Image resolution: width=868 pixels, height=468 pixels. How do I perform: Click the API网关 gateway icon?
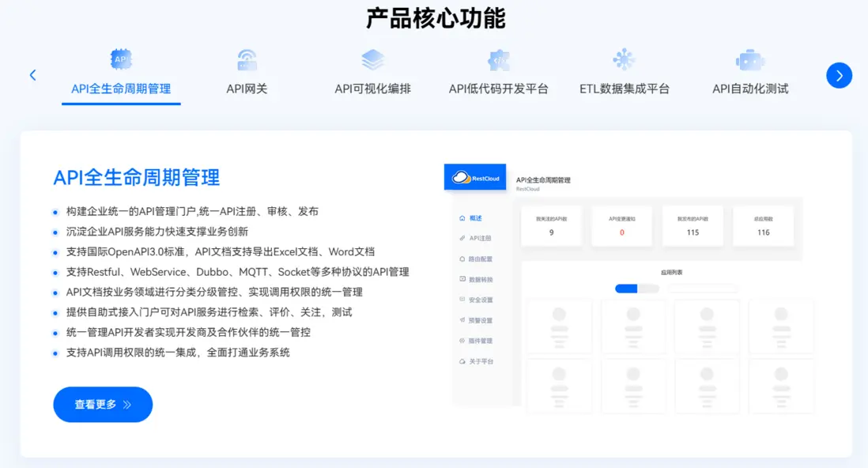click(x=247, y=59)
